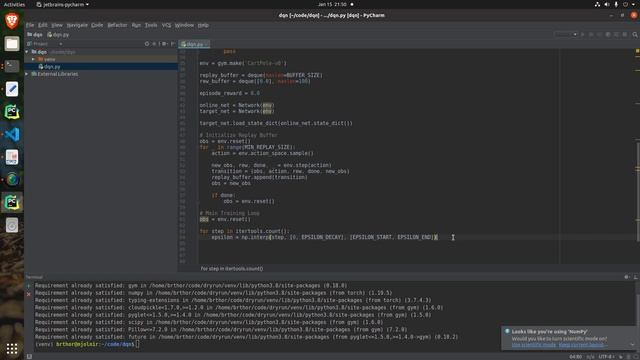Open the Help menu
Screen dimensions: 640x360
(203, 25)
